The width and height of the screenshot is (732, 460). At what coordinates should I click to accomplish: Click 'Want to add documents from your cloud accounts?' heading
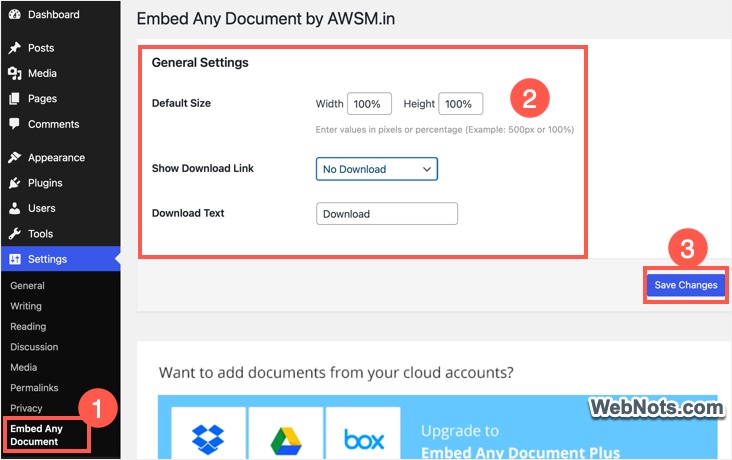click(336, 373)
